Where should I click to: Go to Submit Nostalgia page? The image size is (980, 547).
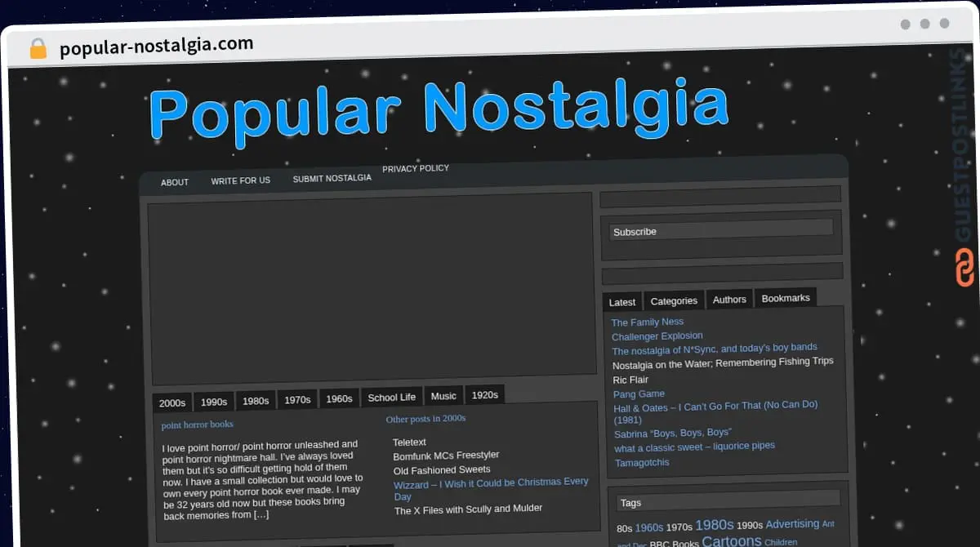click(x=332, y=178)
